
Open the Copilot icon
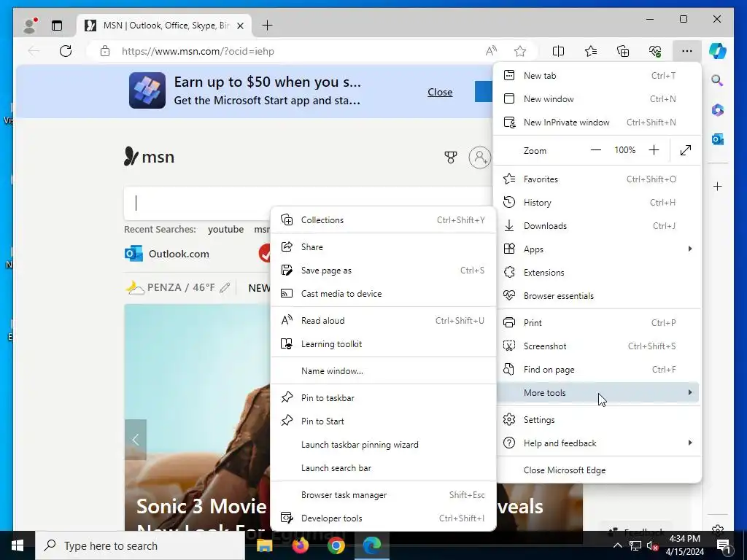(x=718, y=50)
